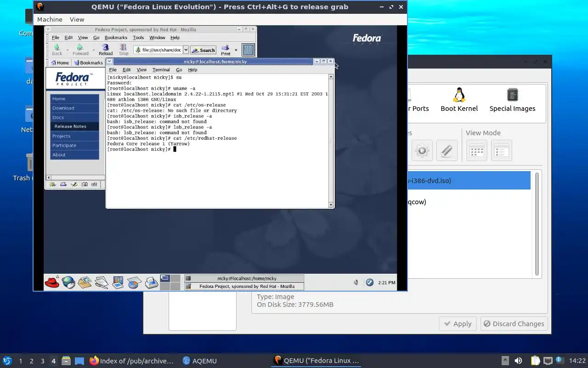Click Home on Mozilla personal toolbar
The height and width of the screenshot is (368, 588).
60,63
